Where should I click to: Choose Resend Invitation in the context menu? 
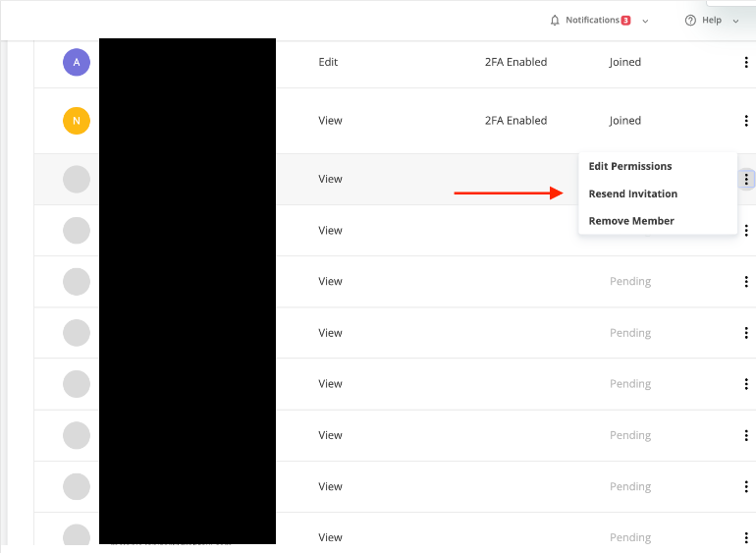633,194
